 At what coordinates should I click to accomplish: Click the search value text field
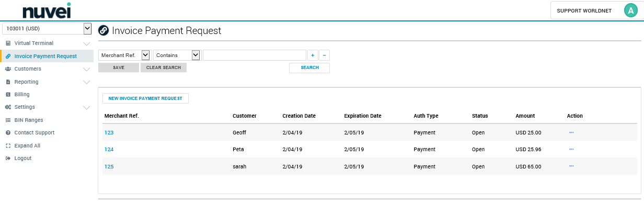pyautogui.click(x=254, y=55)
